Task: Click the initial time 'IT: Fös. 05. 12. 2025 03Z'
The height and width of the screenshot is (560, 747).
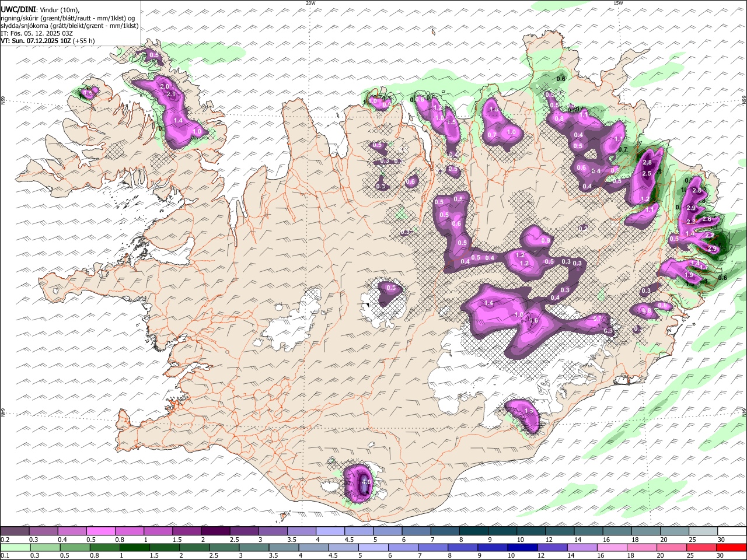Action: point(37,33)
